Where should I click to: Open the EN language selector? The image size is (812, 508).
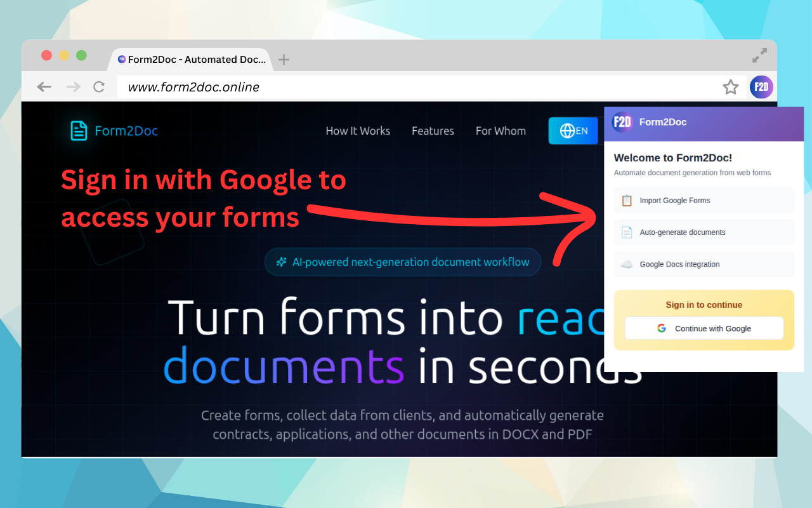[x=573, y=131]
